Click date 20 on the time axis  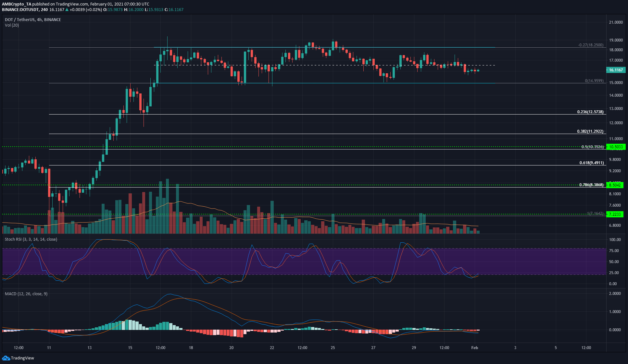click(232, 348)
